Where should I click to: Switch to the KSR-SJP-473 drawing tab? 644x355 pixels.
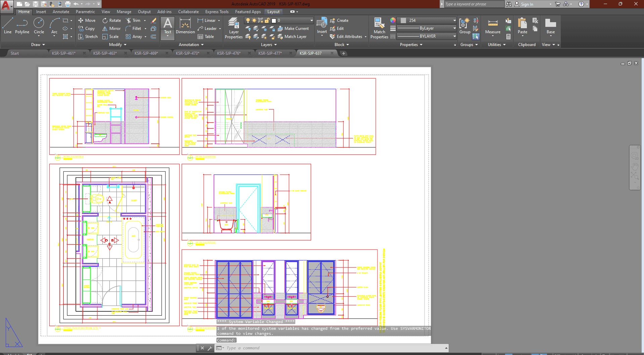pyautogui.click(x=188, y=53)
